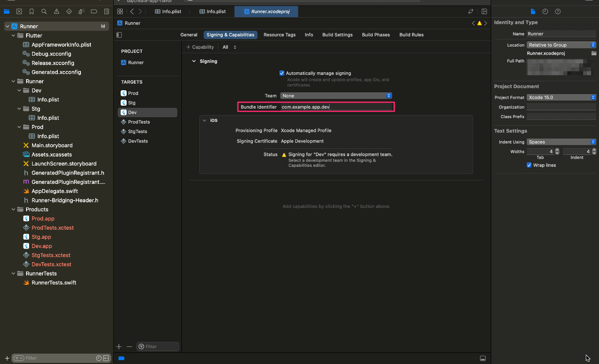Show the History inspector clock icon

click(x=545, y=12)
